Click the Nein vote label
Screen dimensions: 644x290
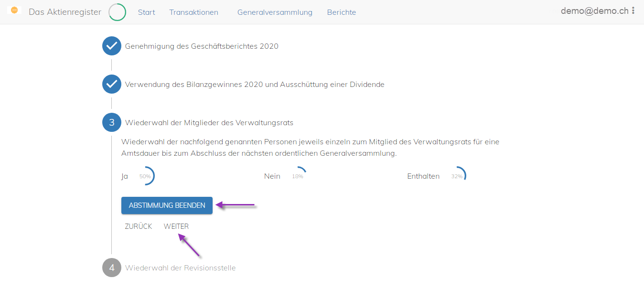(272, 176)
